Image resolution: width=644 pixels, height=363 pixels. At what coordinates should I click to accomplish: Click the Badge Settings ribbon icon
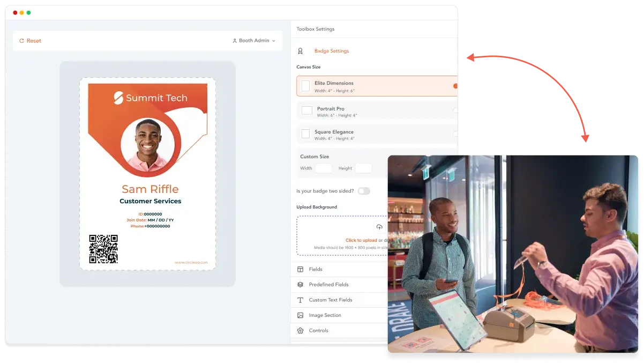[300, 51]
